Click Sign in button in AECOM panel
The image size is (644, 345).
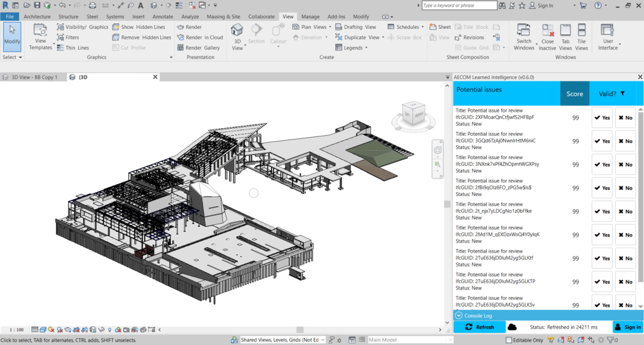click(628, 327)
